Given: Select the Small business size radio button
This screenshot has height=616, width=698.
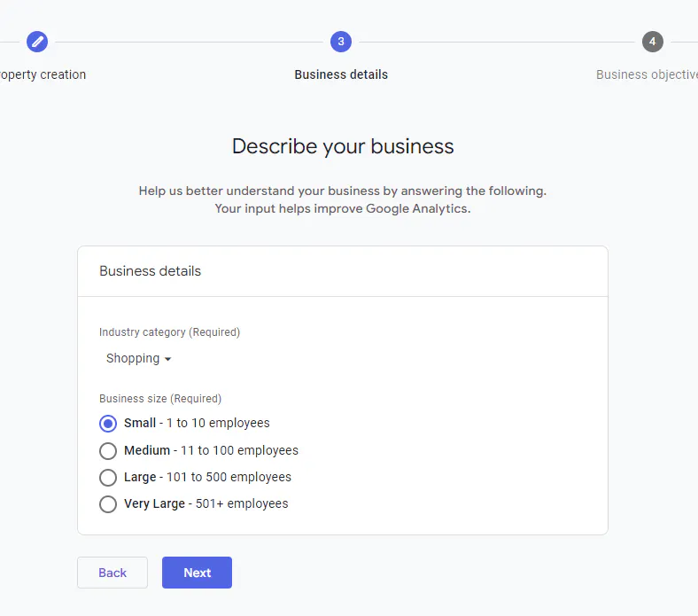Looking at the screenshot, I should pyautogui.click(x=108, y=424).
